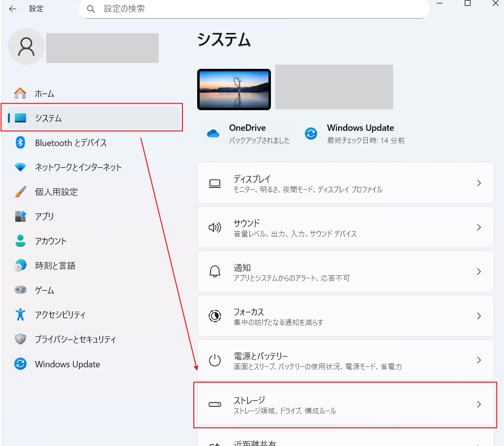Open the 通知 settings row
This screenshot has height=446, width=504.
[344, 271]
